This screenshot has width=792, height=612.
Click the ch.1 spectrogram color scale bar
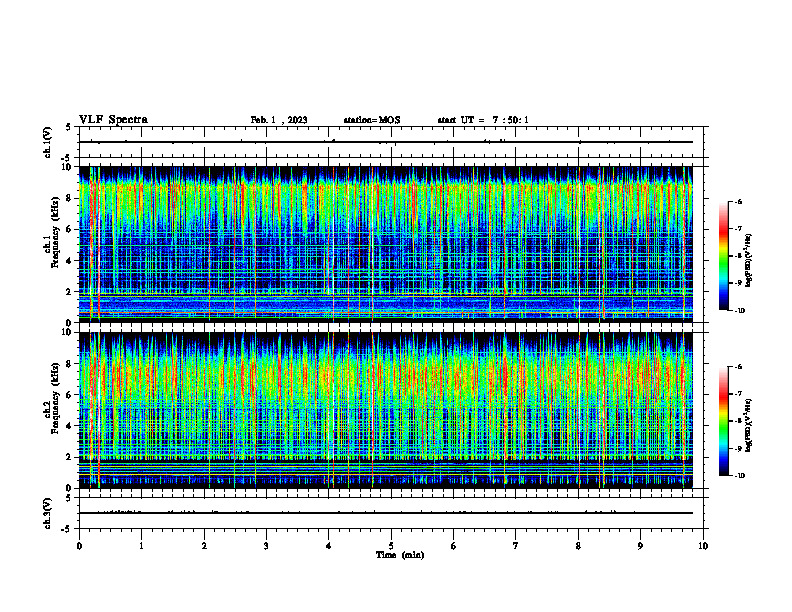(x=723, y=256)
